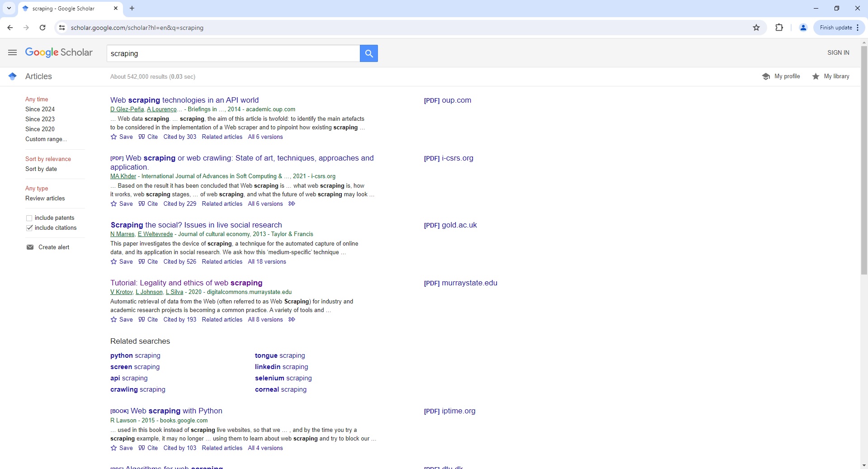Screen dimensions: 868x469
Task: Click the browser extensions puzzle icon
Action: pos(779,28)
